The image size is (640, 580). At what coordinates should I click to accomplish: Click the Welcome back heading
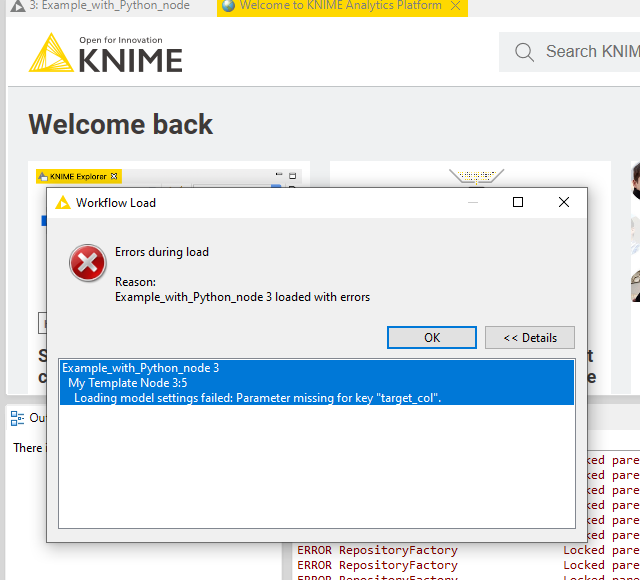tap(120, 124)
